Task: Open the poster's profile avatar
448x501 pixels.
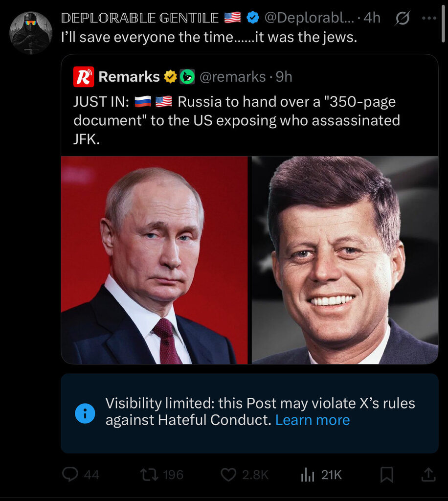Action: coord(31,33)
